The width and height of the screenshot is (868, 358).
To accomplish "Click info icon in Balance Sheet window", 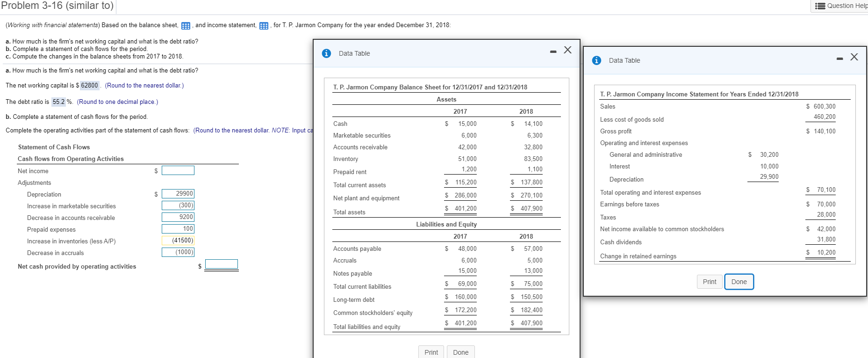I will point(327,53).
